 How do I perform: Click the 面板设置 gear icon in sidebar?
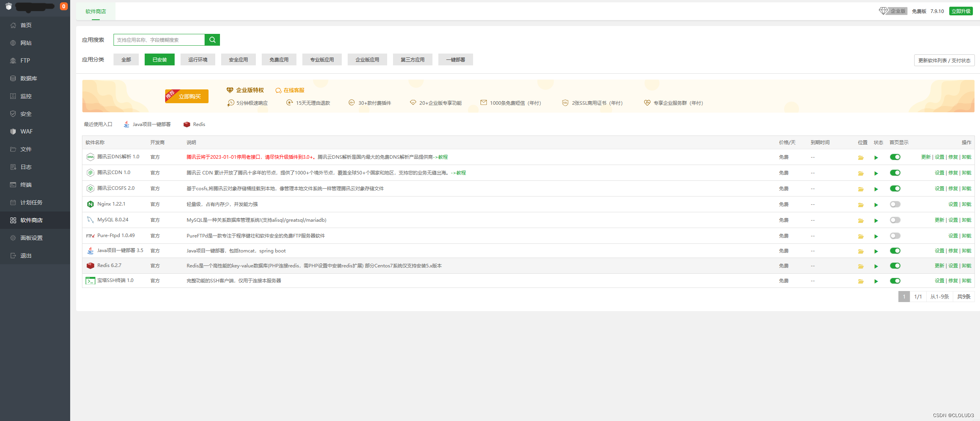pyautogui.click(x=13, y=238)
